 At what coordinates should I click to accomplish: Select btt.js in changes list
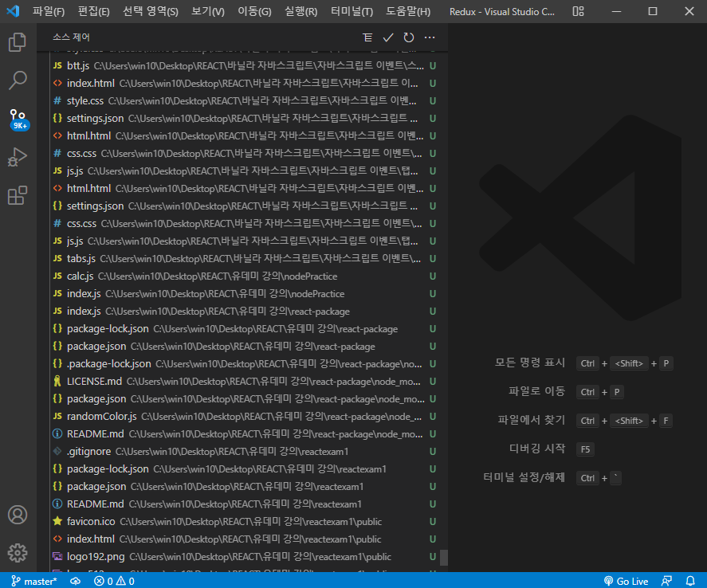[243, 66]
